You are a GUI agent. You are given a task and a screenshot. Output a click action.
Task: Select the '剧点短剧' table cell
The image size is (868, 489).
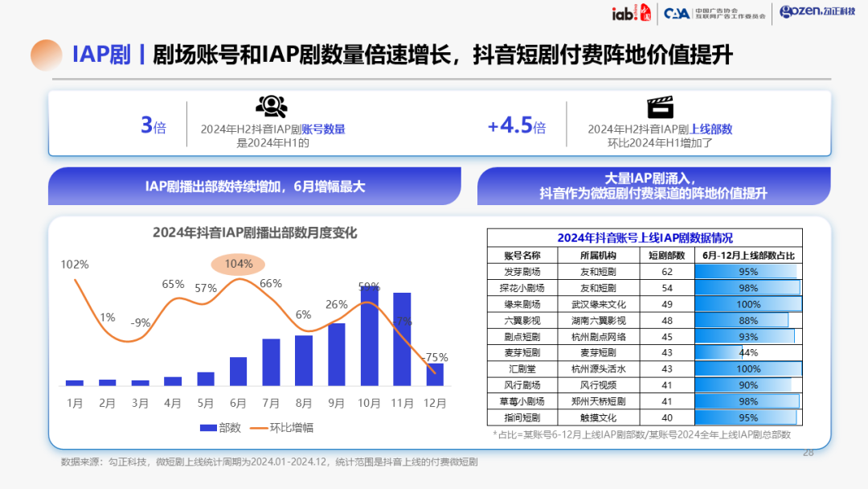click(522, 337)
